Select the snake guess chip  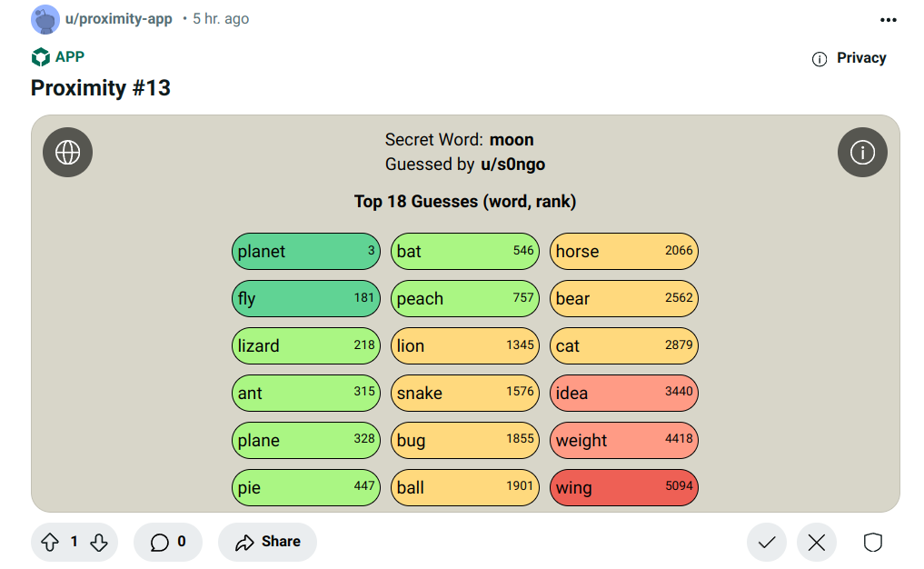(464, 394)
